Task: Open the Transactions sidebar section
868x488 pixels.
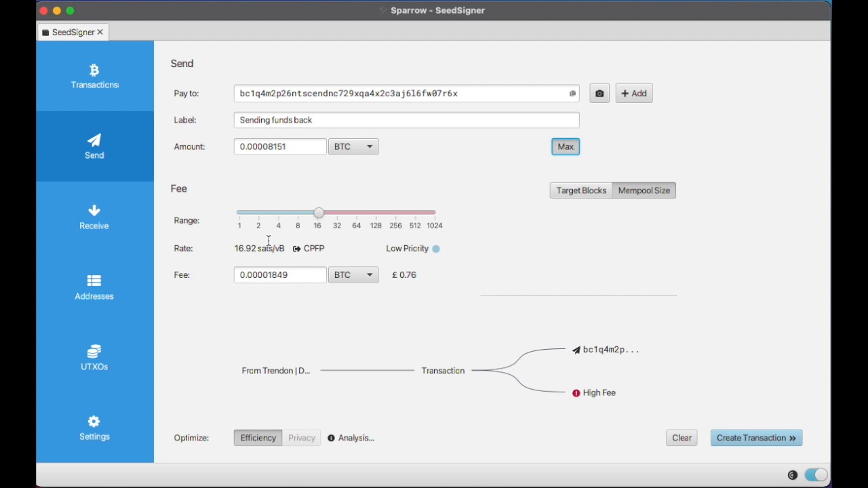Action: pyautogui.click(x=94, y=76)
